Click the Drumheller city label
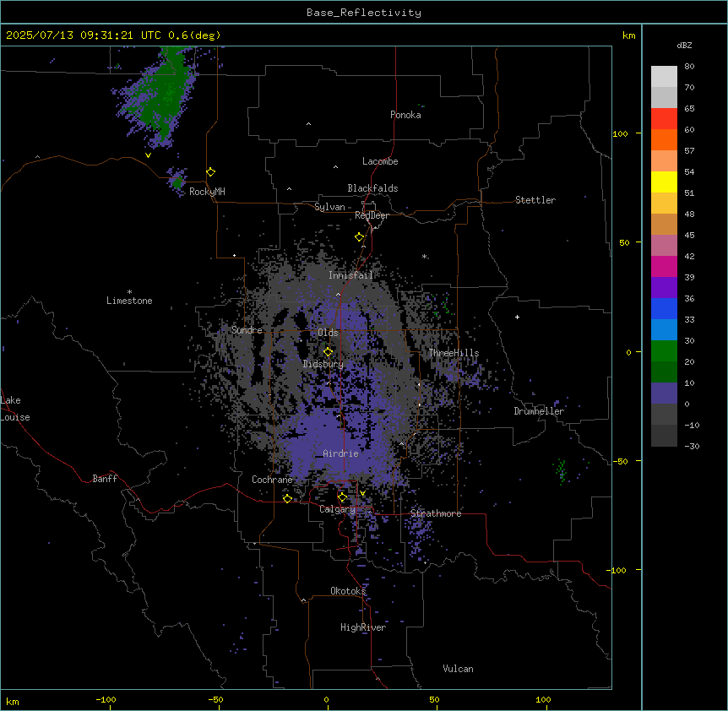 (539, 411)
